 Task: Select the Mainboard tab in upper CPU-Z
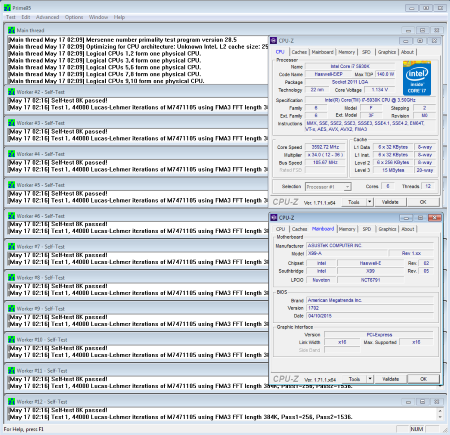click(322, 52)
